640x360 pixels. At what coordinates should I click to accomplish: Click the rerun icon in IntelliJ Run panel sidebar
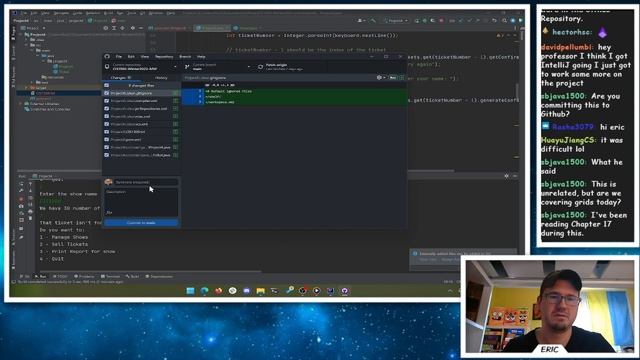pyautogui.click(x=21, y=184)
